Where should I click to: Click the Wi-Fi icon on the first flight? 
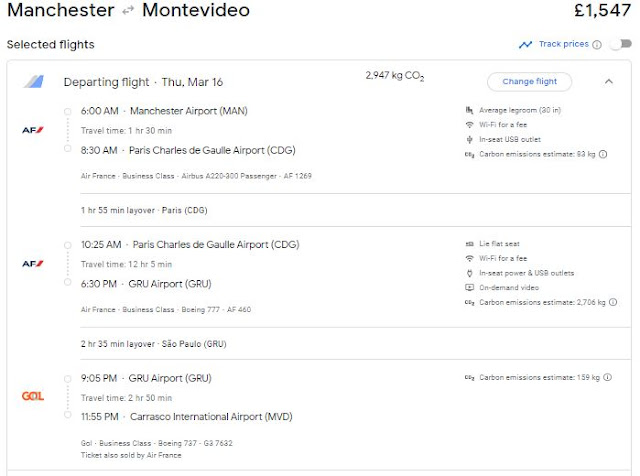(469, 125)
